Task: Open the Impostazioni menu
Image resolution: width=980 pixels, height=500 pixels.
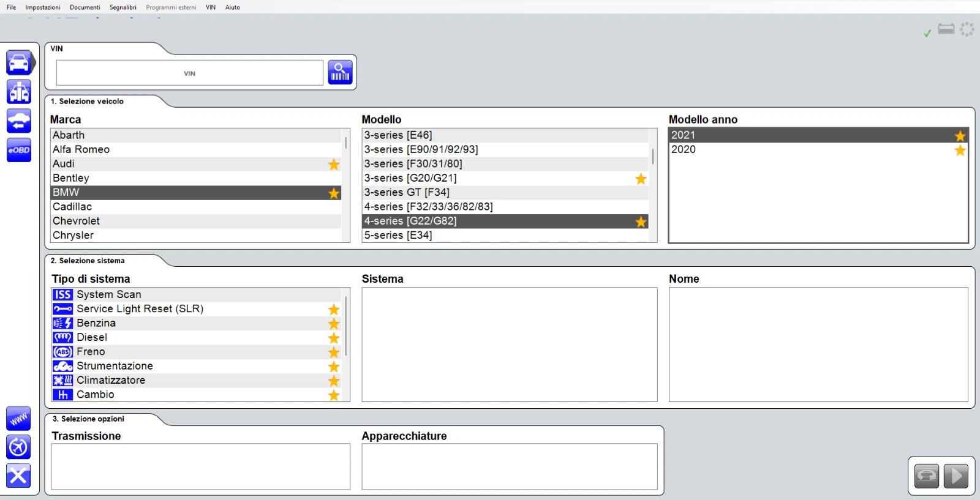Action: coord(43,7)
